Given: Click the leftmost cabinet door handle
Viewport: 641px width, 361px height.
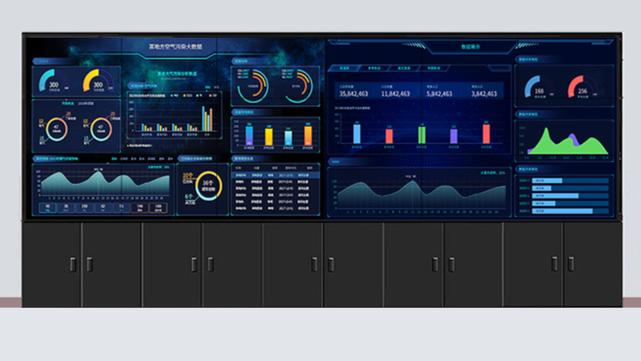Looking at the screenshot, I should [73, 265].
